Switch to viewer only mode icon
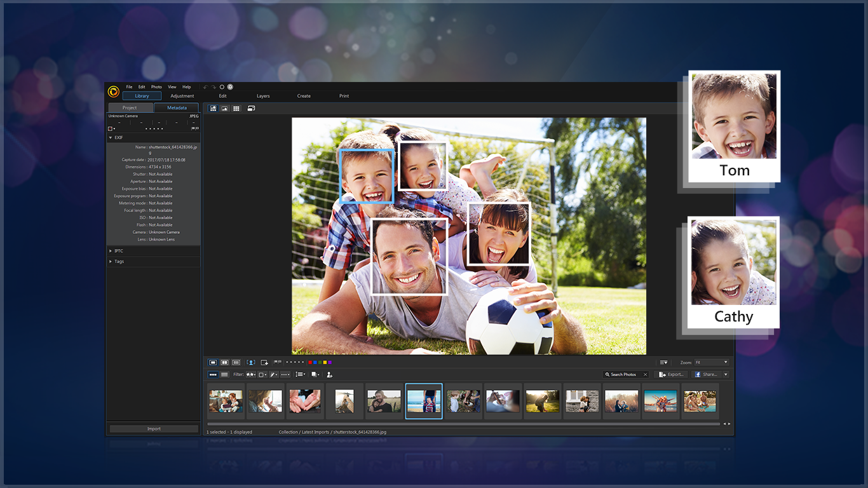868x488 pixels. click(x=225, y=109)
